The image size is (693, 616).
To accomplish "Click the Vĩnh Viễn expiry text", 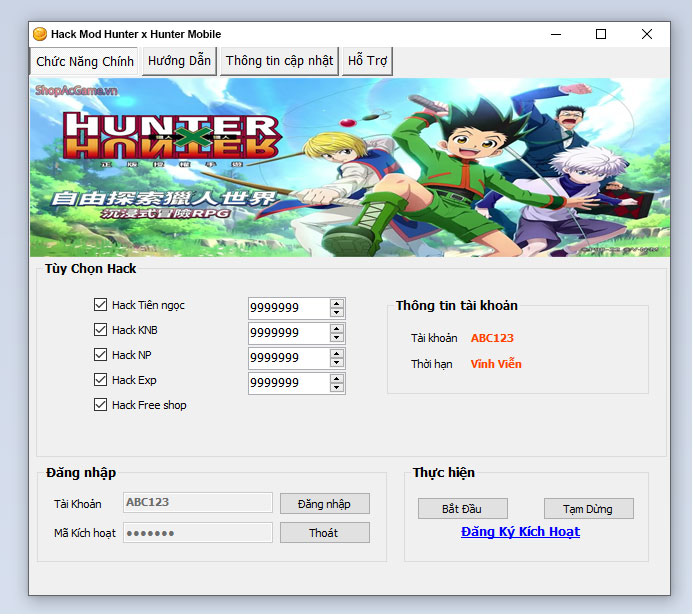I will point(496,364).
